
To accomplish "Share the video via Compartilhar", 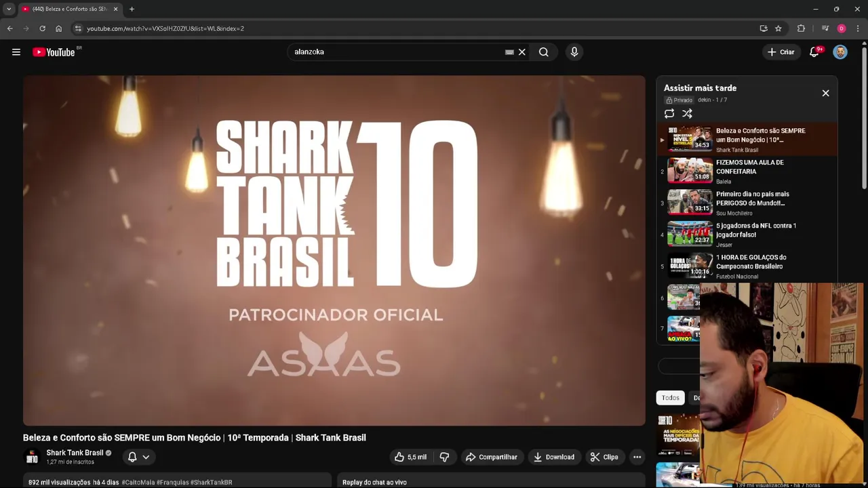I will [492, 457].
